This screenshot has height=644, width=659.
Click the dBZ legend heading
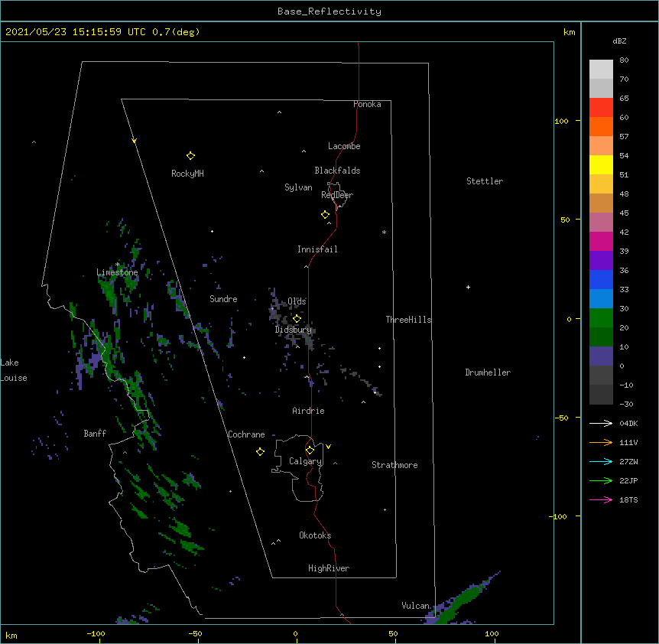pyautogui.click(x=619, y=41)
